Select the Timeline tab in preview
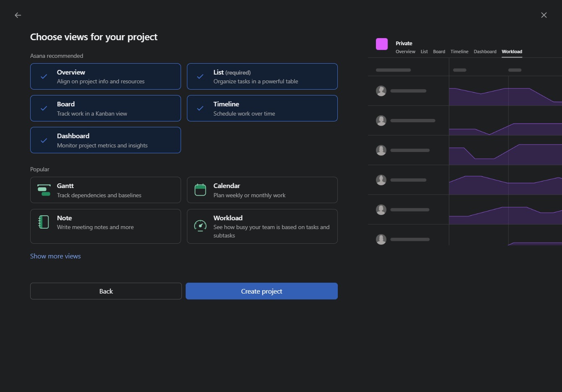The width and height of the screenshot is (562, 392). tap(459, 52)
